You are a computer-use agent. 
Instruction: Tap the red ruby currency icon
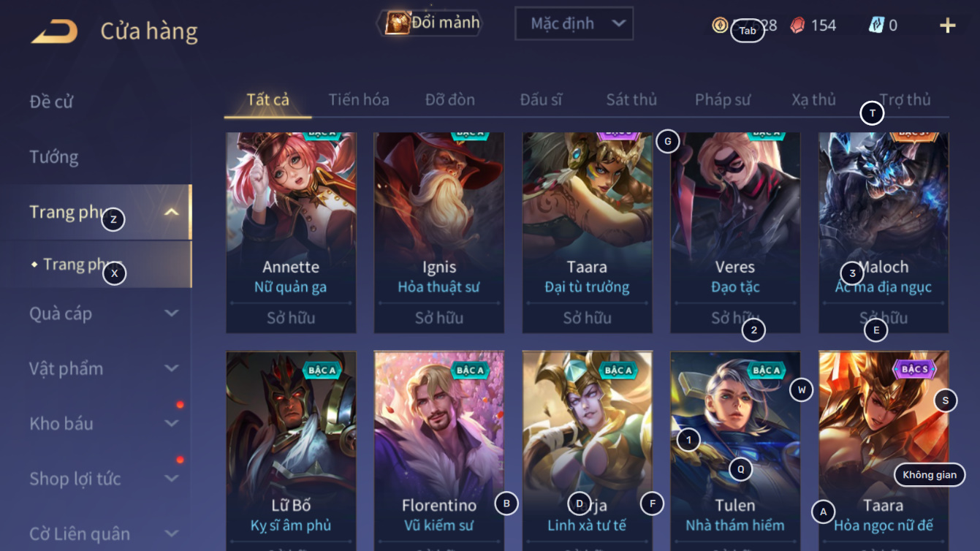click(x=797, y=26)
